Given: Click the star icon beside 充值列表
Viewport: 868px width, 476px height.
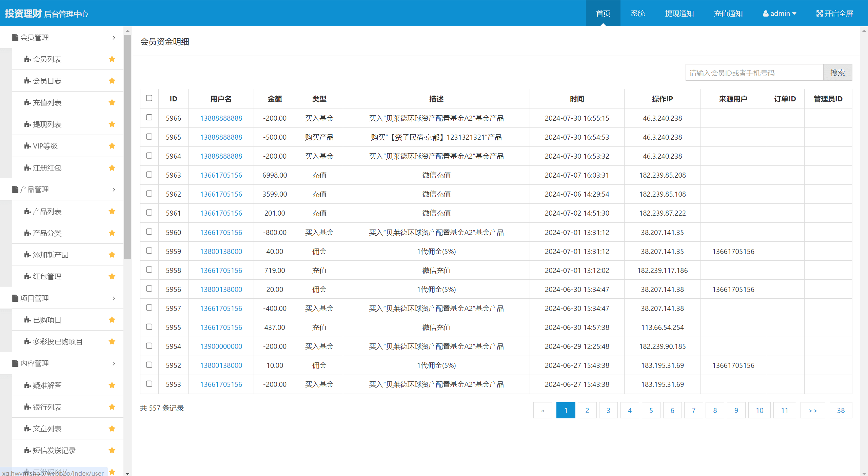Looking at the screenshot, I should (112, 103).
